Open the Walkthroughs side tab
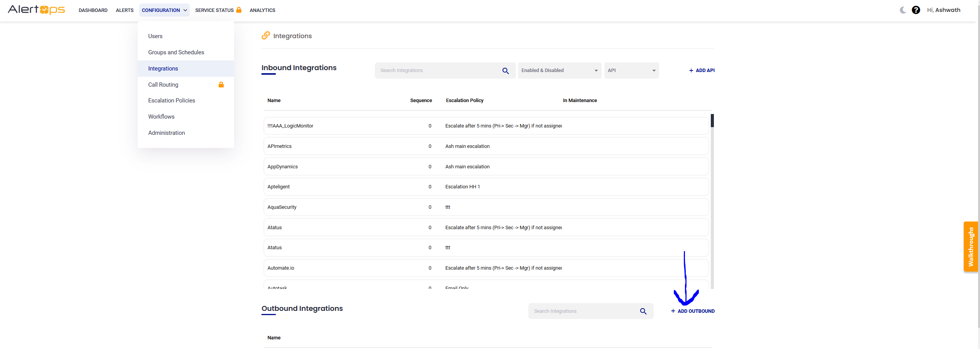Image resolution: width=980 pixels, height=349 pixels. coord(971,247)
